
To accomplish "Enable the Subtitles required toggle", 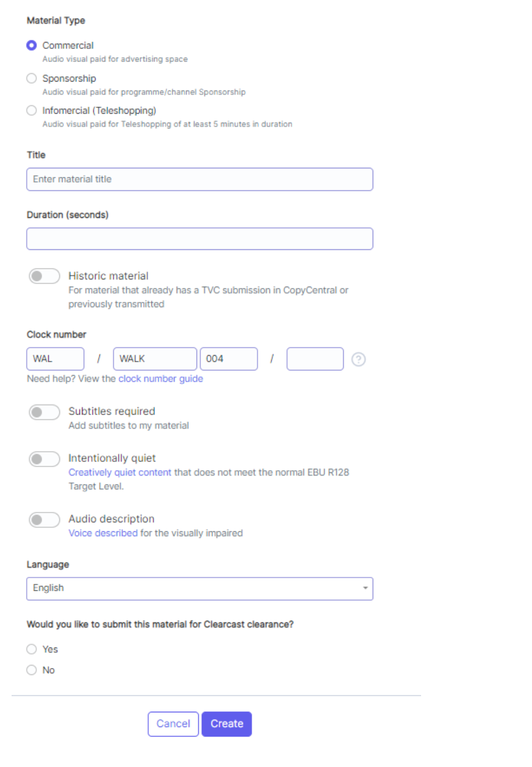I will [44, 412].
